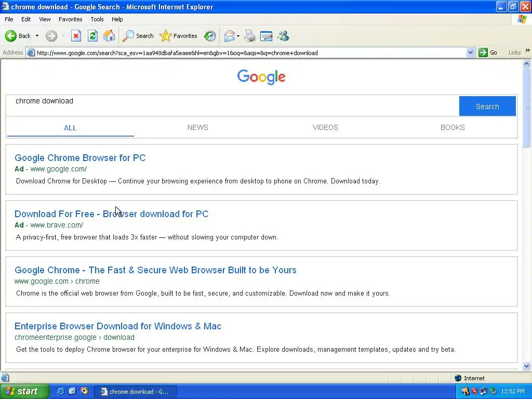Click the page scrollbar down arrow

click(x=527, y=366)
